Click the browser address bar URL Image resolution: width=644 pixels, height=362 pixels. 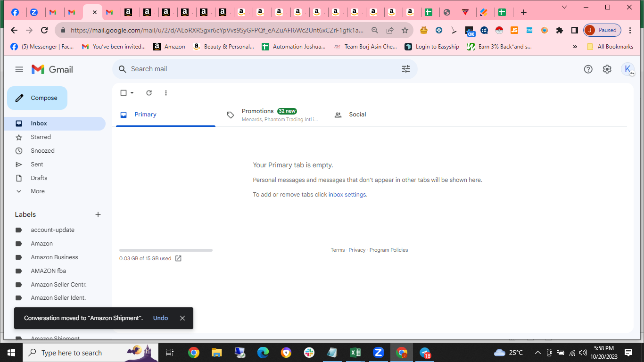217,30
